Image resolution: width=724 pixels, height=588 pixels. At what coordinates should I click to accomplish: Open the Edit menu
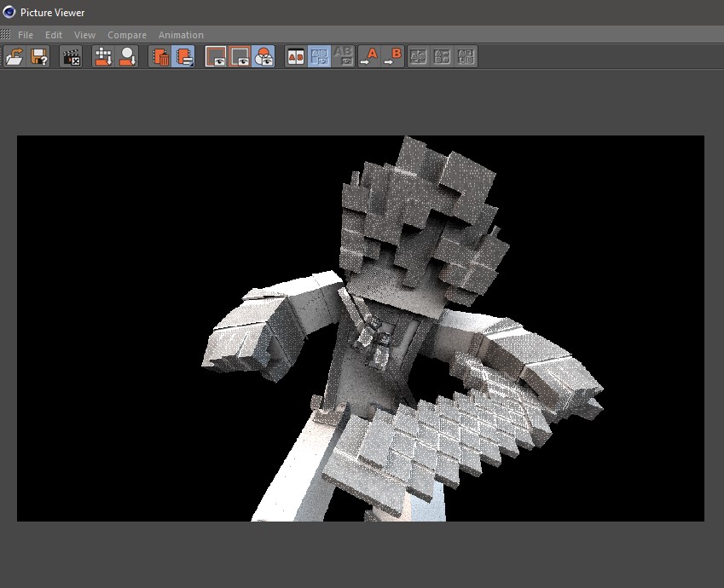click(54, 35)
